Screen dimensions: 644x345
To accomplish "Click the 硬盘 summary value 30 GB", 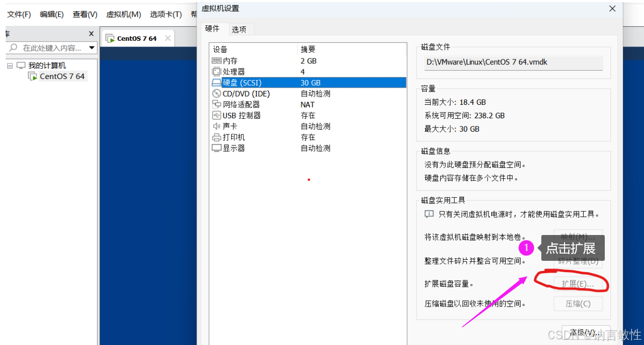I will pos(311,83).
